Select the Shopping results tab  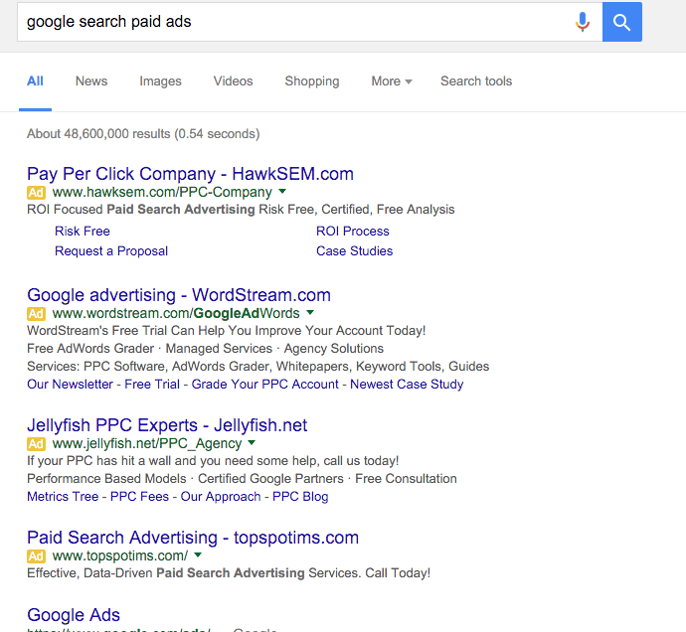[312, 81]
